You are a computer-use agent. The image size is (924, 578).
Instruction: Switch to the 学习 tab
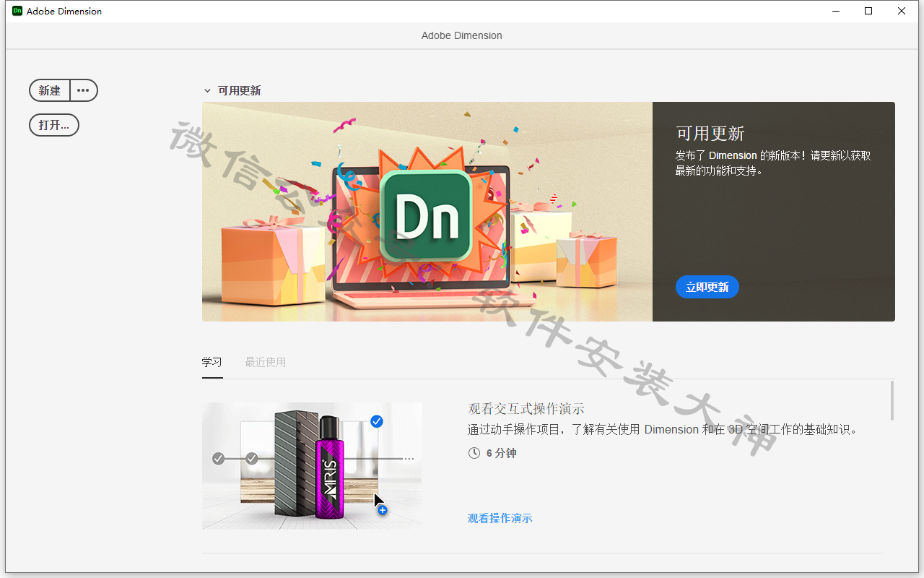click(212, 363)
